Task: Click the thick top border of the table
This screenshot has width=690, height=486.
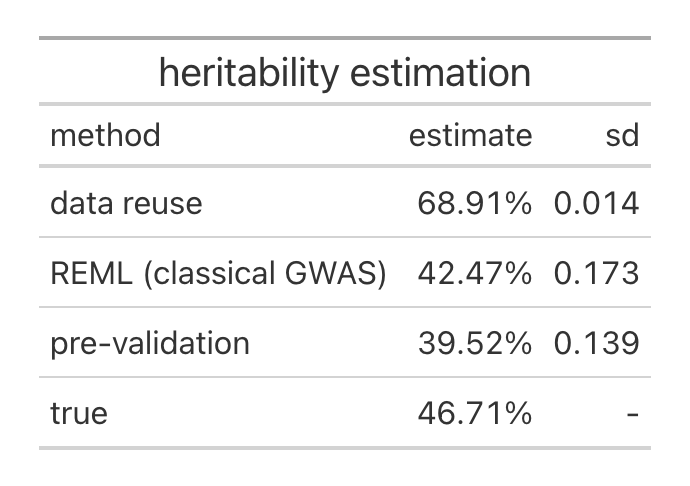Action: coord(345,38)
